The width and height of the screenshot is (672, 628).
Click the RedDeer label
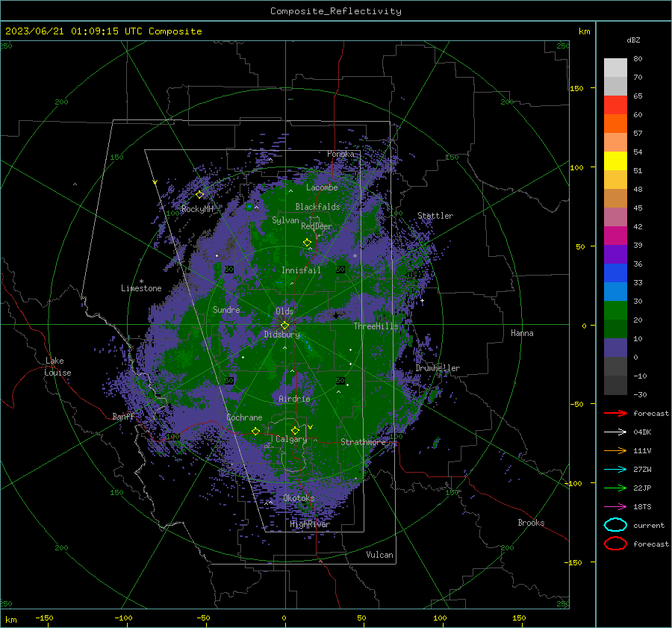tap(317, 226)
